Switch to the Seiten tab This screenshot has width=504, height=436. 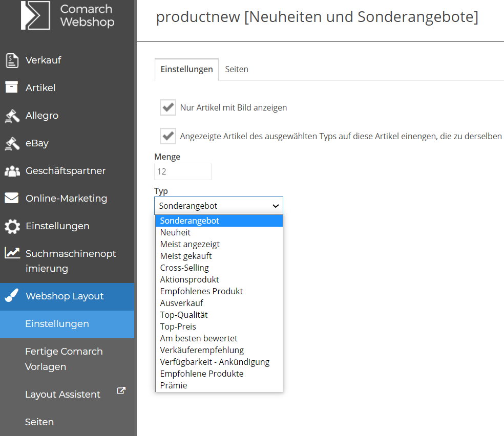[x=237, y=70]
